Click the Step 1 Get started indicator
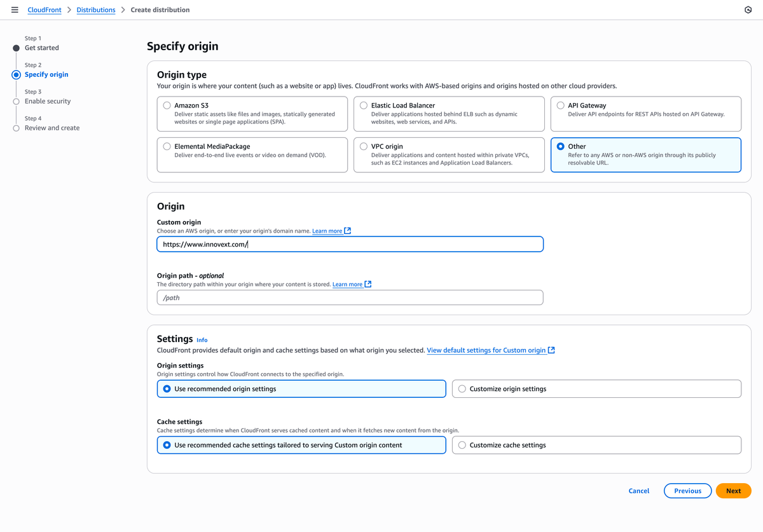Screen dimensions: 763x532 (x=17, y=48)
